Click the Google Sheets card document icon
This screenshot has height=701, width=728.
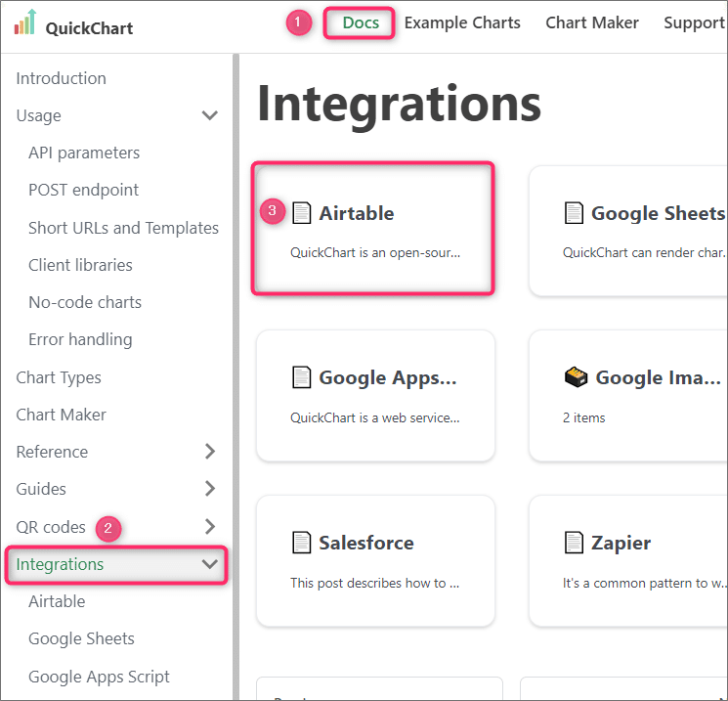574,213
